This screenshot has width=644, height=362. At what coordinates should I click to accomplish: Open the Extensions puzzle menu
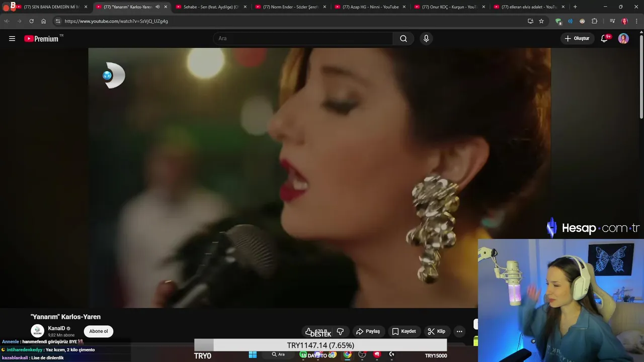point(595,21)
